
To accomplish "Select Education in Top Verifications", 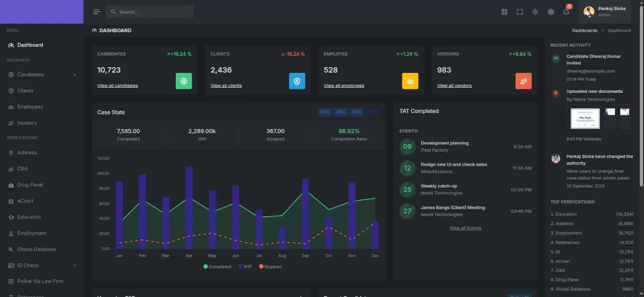I will click(592, 214).
